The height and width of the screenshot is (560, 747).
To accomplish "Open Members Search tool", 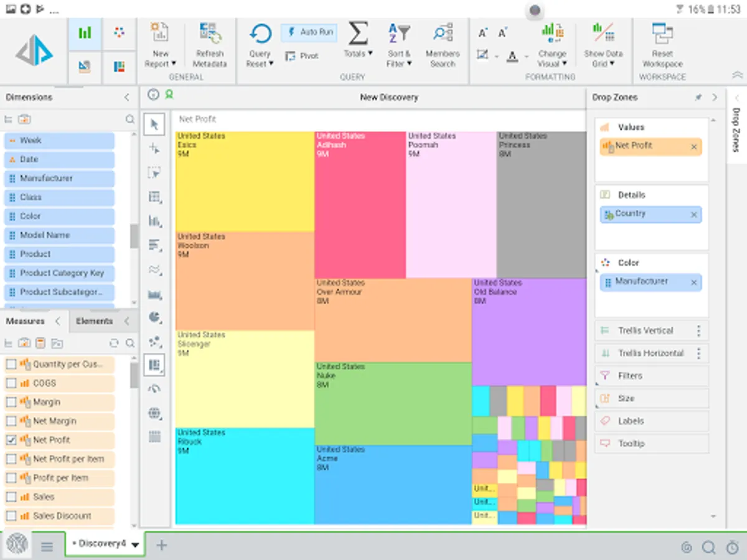I will coord(443,45).
